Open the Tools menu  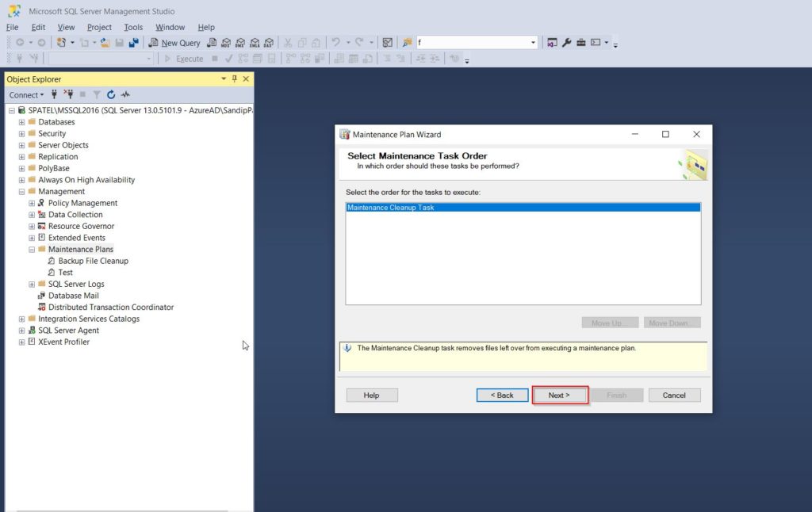(133, 27)
